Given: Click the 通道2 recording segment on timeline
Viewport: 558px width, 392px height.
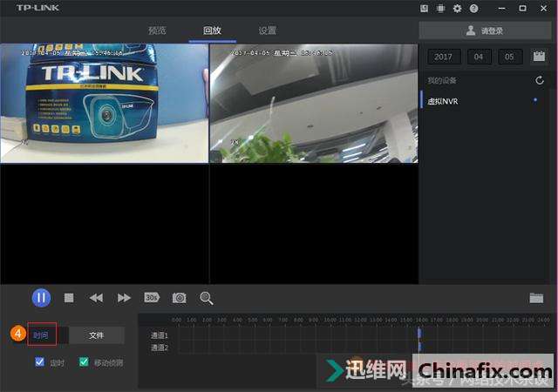Looking at the screenshot, I should click(420, 347).
